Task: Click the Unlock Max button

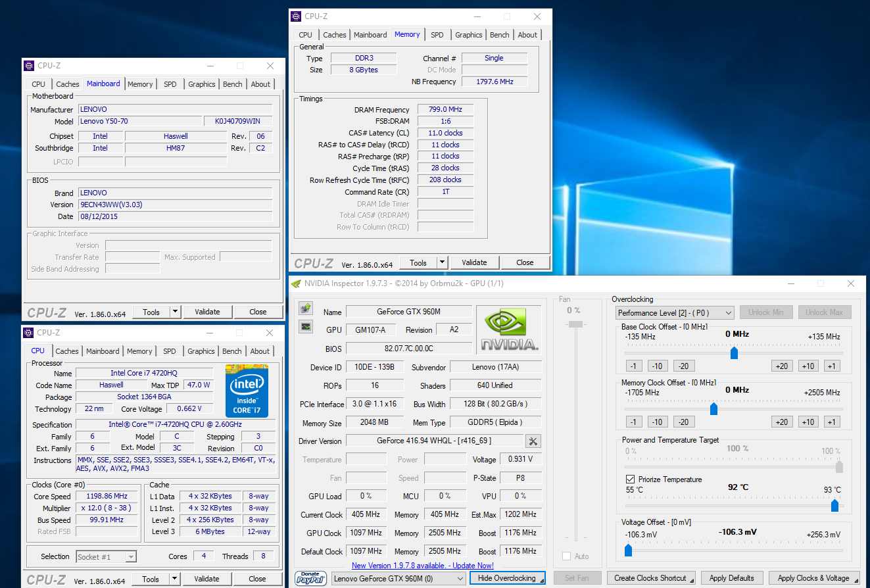Action: tap(824, 312)
